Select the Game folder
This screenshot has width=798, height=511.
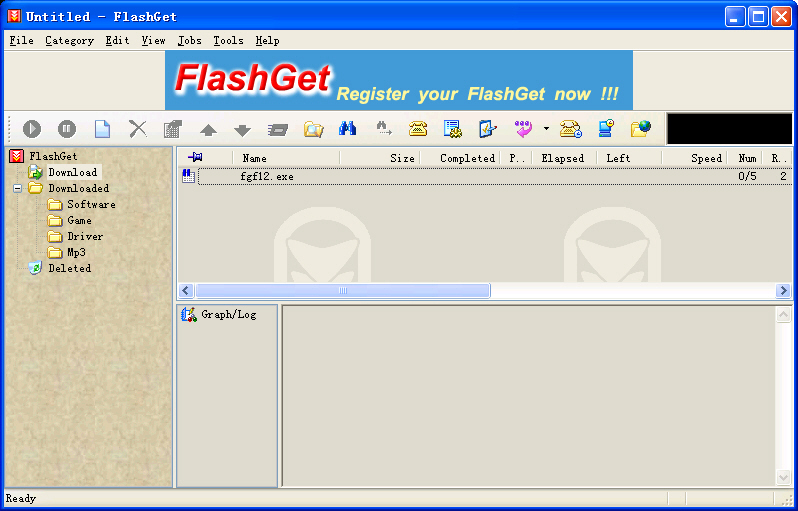tap(79, 220)
